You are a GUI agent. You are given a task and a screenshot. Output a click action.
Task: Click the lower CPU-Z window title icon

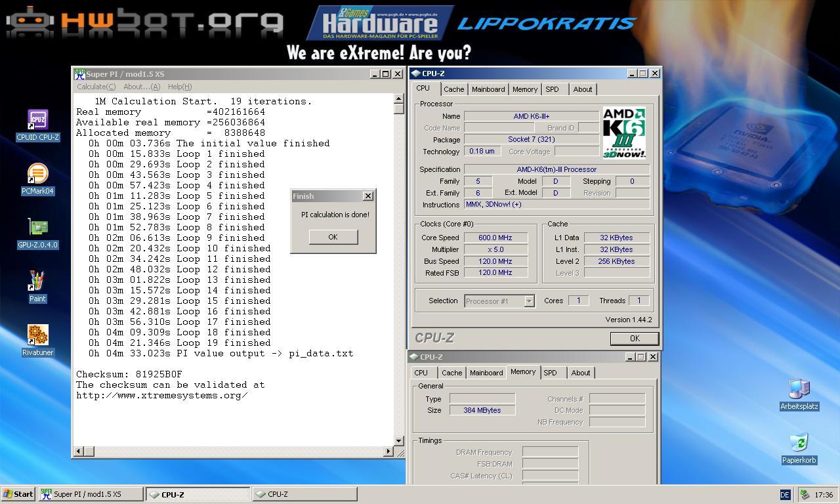pos(414,357)
